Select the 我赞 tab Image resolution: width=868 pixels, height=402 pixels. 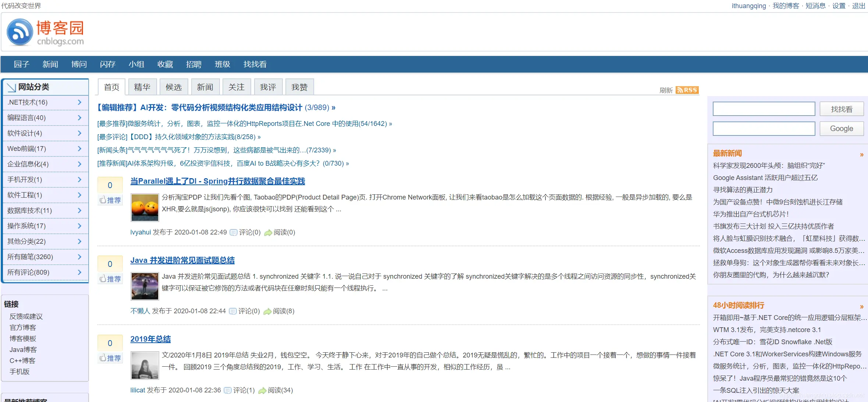click(299, 87)
